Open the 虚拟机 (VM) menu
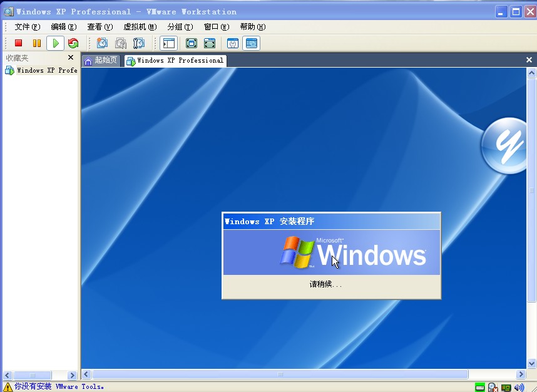The width and height of the screenshot is (537, 392). pos(140,27)
